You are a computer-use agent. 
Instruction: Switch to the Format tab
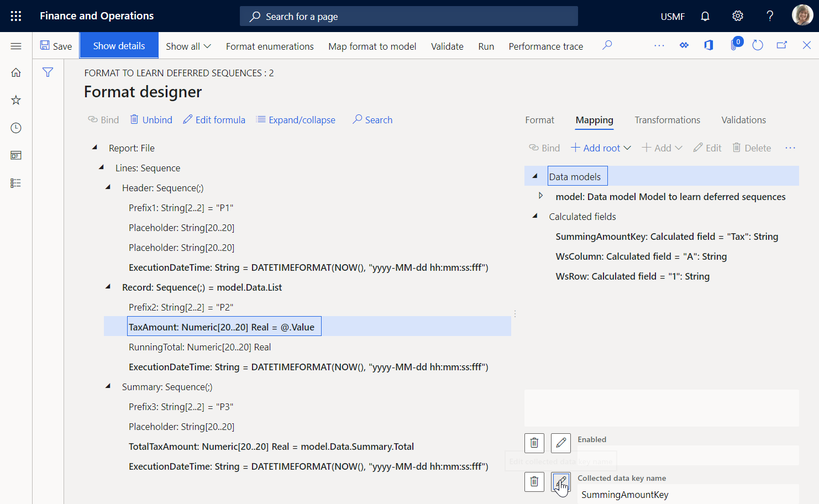[x=539, y=120]
